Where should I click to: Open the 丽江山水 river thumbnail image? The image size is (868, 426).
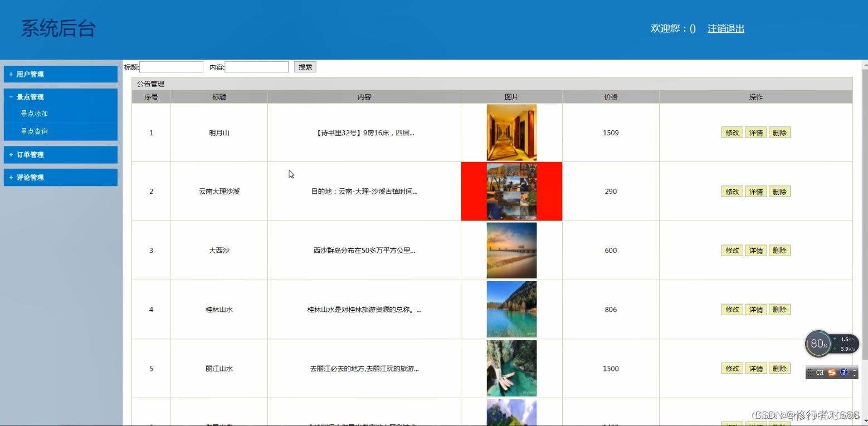pos(511,369)
